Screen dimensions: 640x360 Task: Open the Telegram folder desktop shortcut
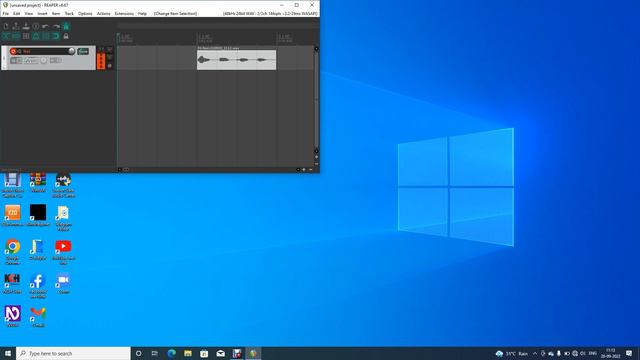point(63,218)
